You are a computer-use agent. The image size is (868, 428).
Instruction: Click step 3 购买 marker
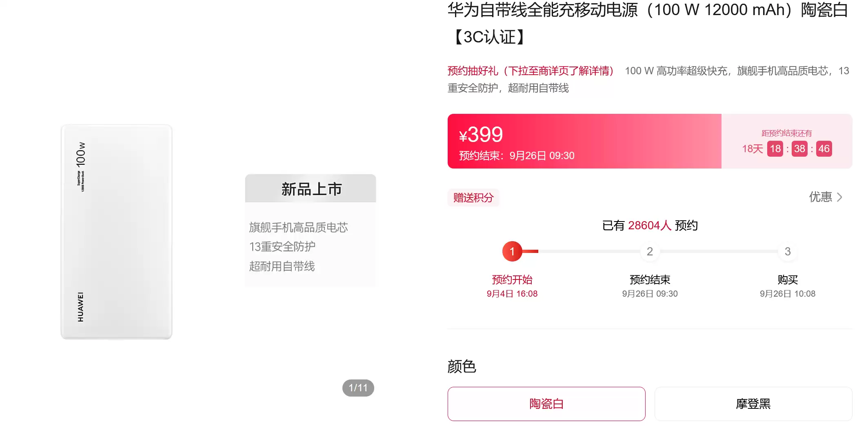[x=787, y=252]
